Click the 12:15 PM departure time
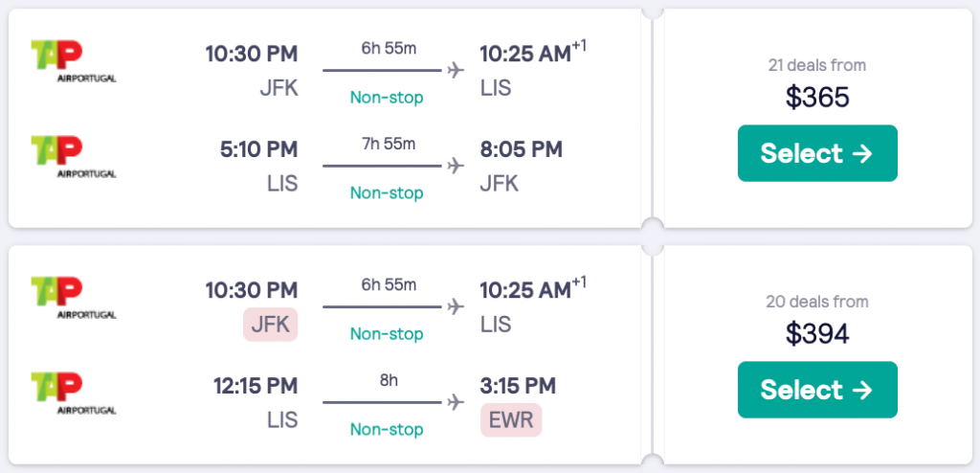 256,386
